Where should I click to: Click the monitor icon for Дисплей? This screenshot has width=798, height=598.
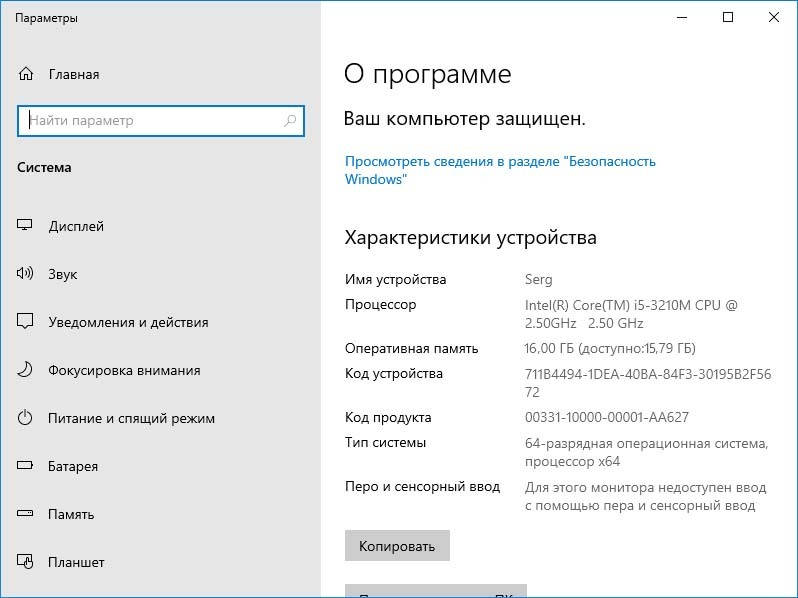pyautogui.click(x=26, y=226)
